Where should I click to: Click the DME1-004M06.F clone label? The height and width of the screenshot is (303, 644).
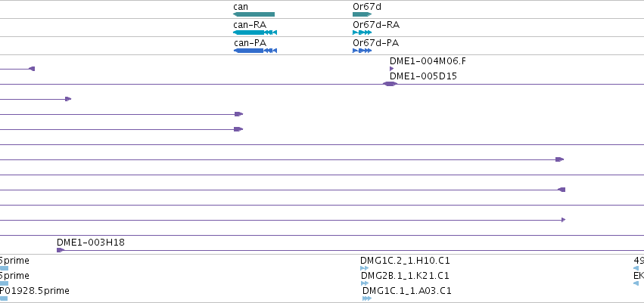pos(428,61)
